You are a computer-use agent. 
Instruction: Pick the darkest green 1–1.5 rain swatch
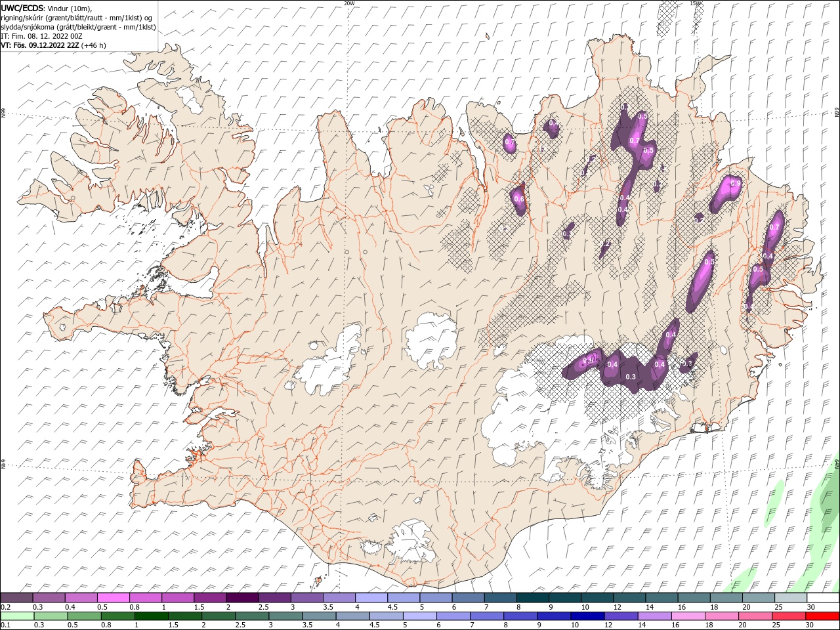[151, 616]
